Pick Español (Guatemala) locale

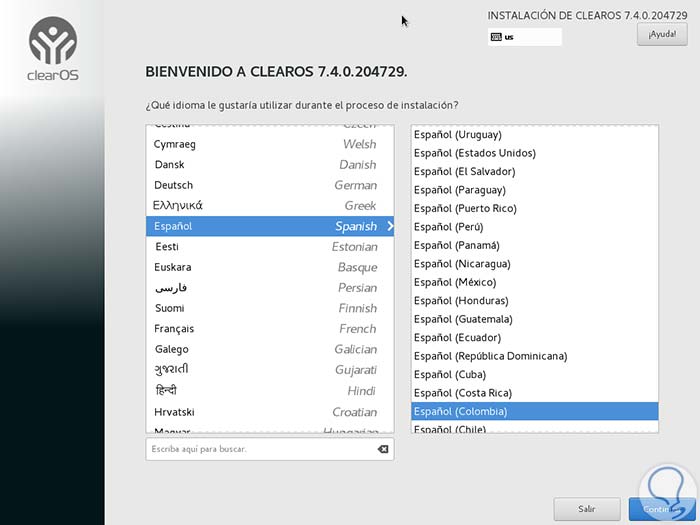[534, 319]
